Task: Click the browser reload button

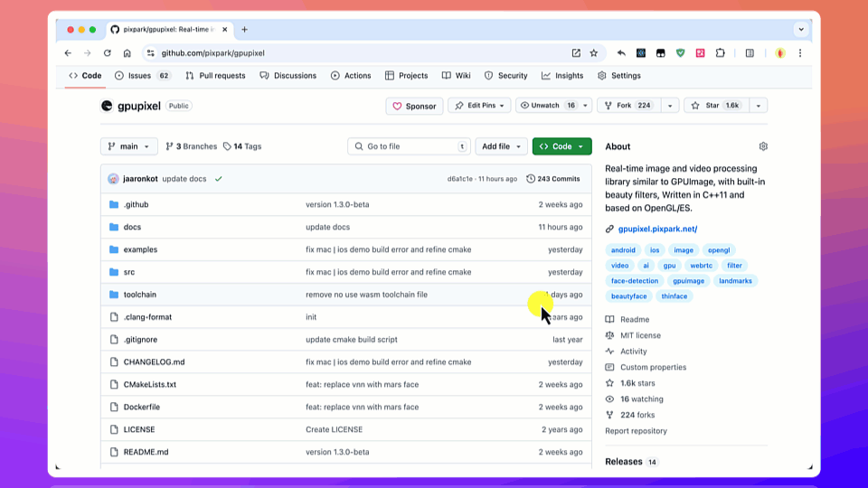Action: tap(107, 53)
